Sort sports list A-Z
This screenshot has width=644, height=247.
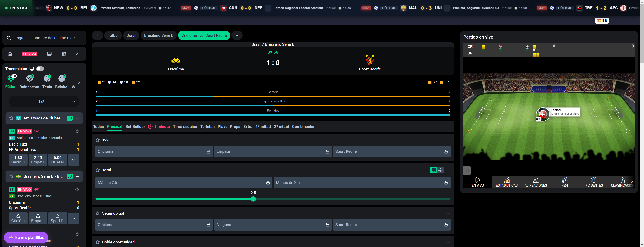(x=78, y=54)
